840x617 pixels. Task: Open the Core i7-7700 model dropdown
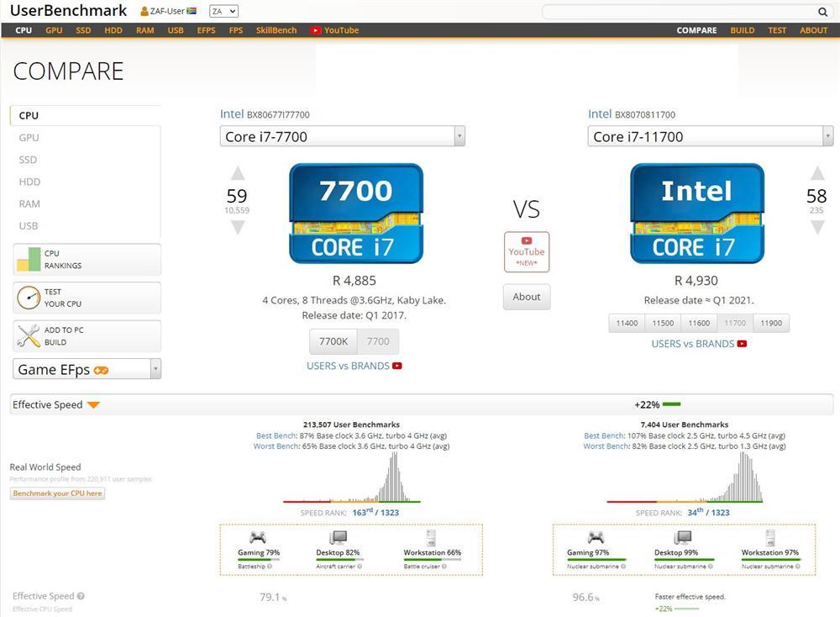point(343,136)
